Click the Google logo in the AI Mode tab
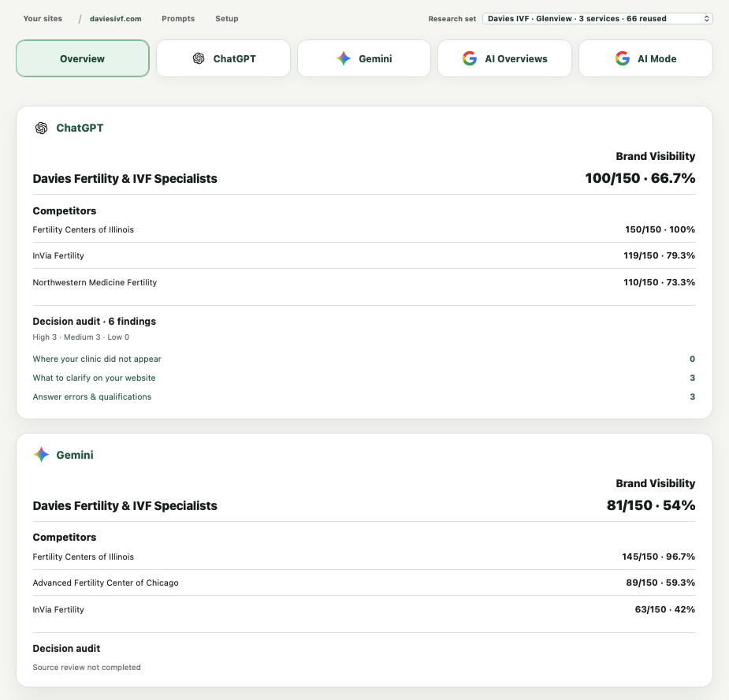The width and height of the screenshot is (729, 700). coord(622,58)
